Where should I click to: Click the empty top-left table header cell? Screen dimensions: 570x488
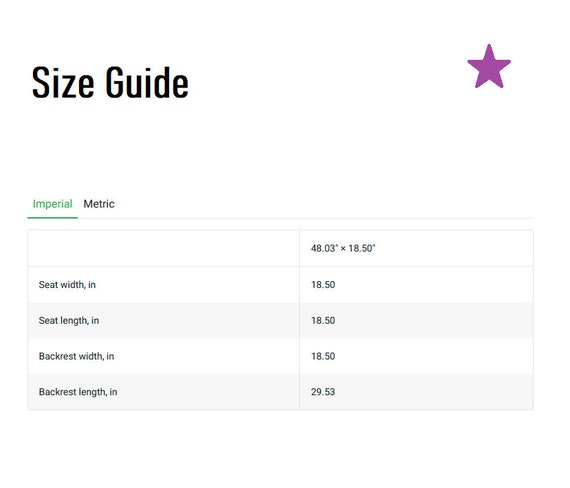click(x=164, y=248)
